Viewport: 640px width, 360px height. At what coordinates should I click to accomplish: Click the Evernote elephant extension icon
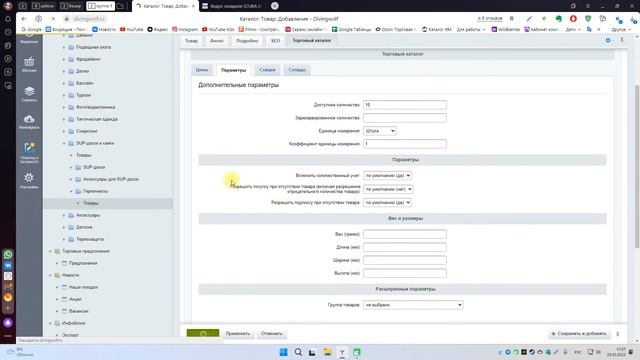pyautogui.click(x=558, y=19)
